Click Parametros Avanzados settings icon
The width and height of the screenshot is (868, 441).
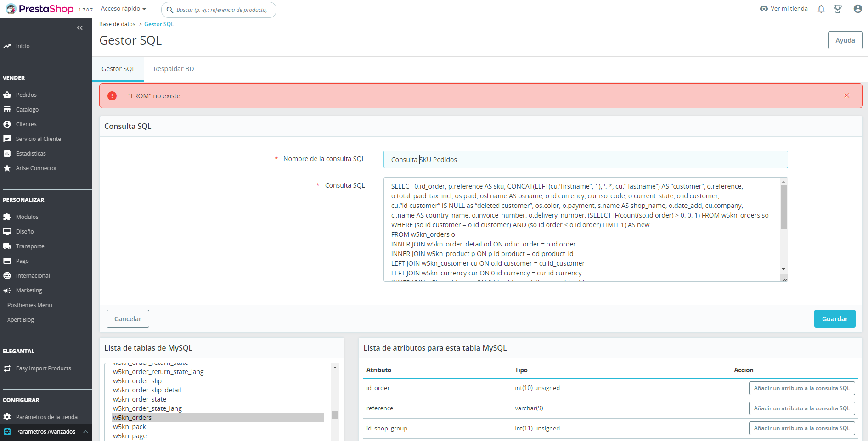pos(7,432)
